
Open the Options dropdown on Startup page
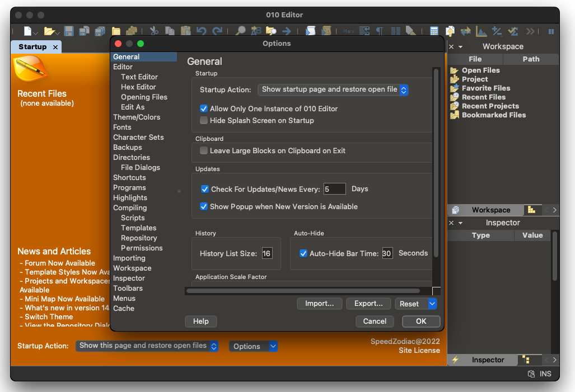point(253,347)
